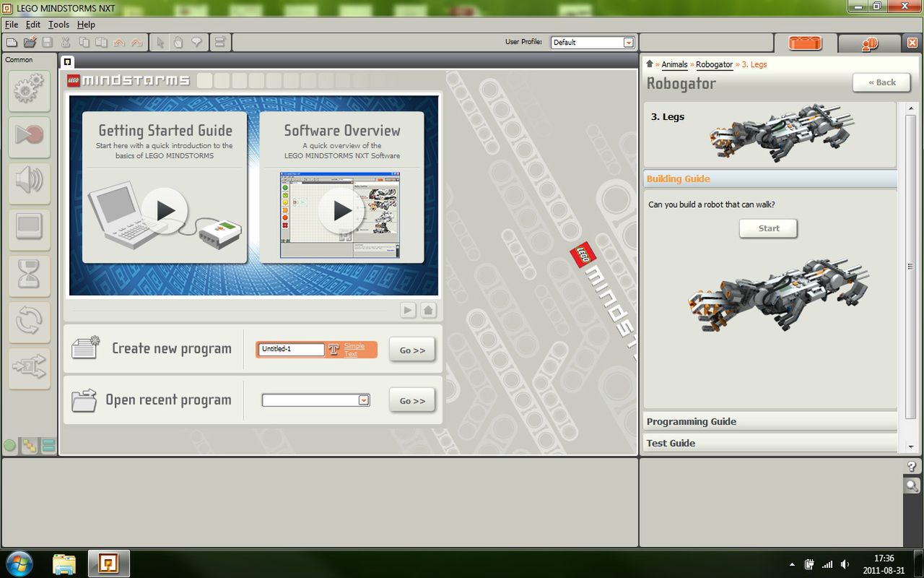Screen dimensions: 924x578
Task: Select the Comment speech bubble tool
Action: 196,43
